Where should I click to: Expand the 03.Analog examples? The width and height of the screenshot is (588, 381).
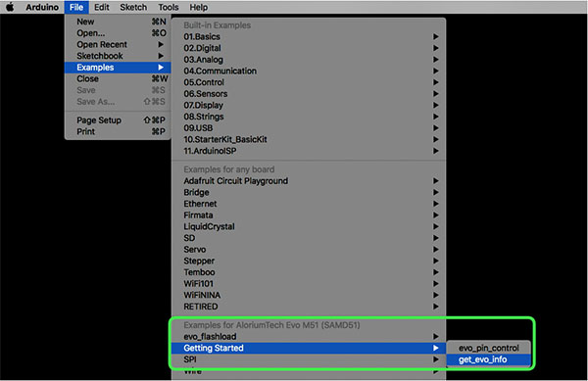click(309, 60)
